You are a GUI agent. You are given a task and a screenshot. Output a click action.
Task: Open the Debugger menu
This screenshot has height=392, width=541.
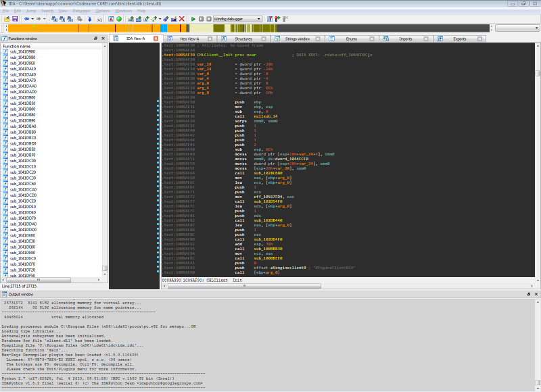(81, 11)
